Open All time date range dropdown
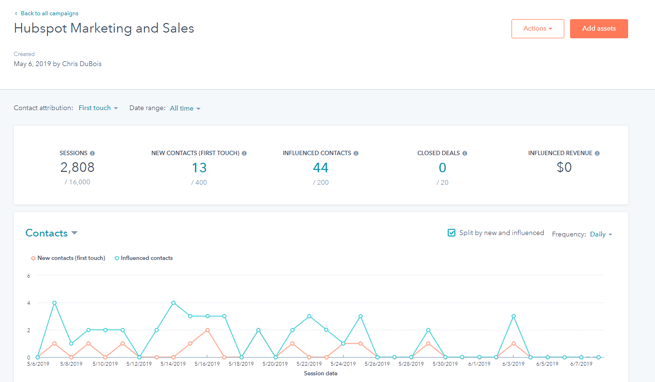Image resolution: width=655 pixels, height=382 pixels. coord(185,108)
